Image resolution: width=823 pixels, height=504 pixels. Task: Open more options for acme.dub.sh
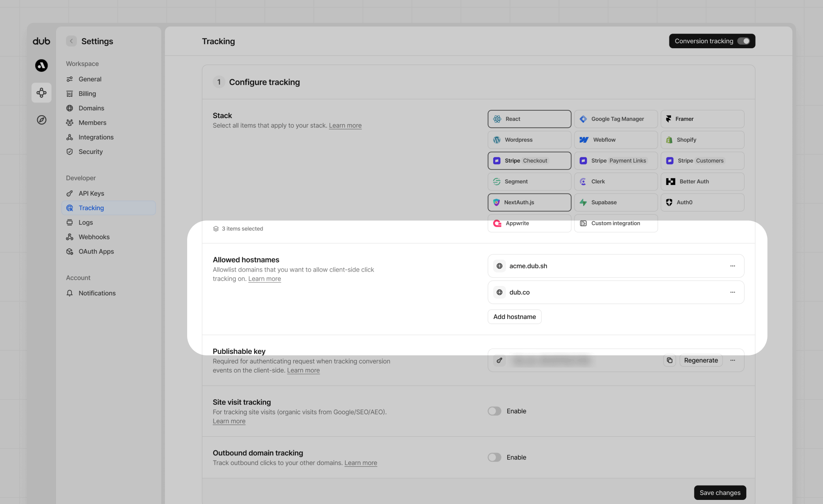coord(732,266)
